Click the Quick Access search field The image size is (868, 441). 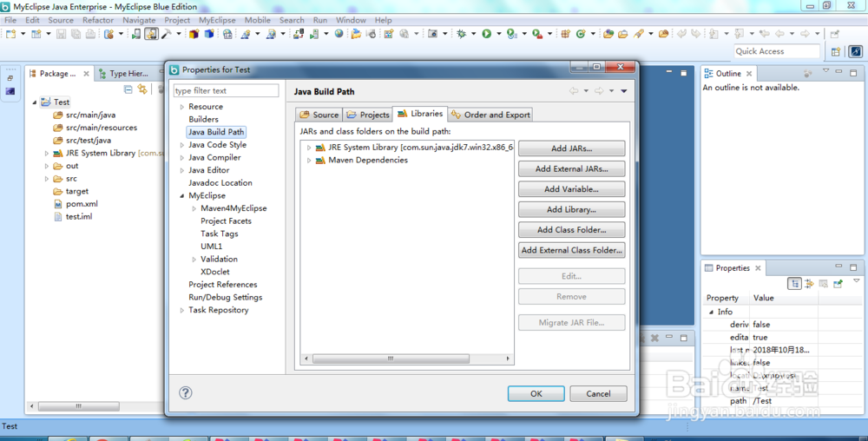(776, 51)
